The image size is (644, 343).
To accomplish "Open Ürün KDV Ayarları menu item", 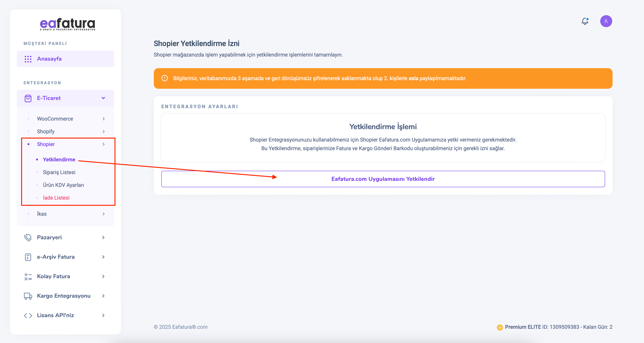I will [x=63, y=185].
